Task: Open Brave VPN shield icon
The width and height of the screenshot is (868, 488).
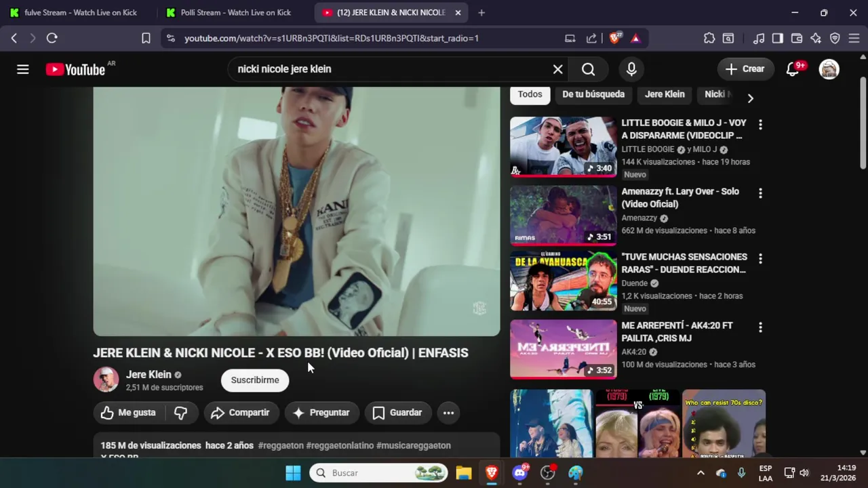Action: coord(835,38)
